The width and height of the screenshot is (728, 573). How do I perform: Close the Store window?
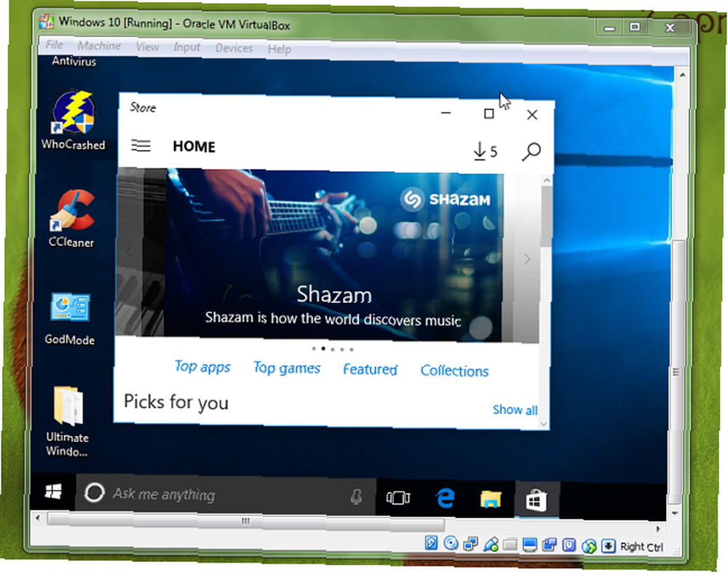coord(532,115)
